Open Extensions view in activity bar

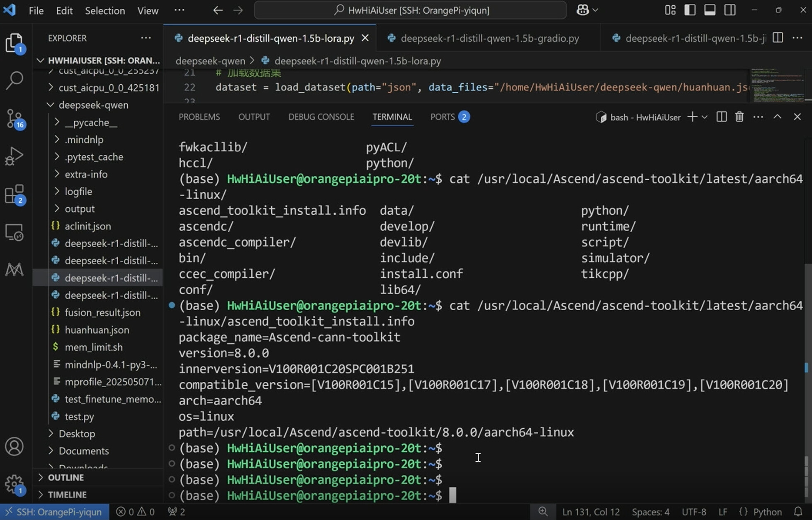click(x=15, y=194)
